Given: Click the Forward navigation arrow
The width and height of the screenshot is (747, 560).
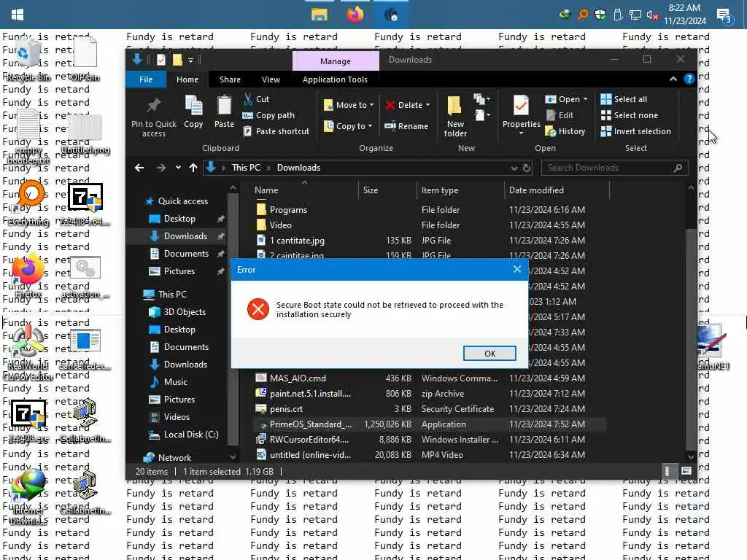Looking at the screenshot, I should [x=161, y=168].
